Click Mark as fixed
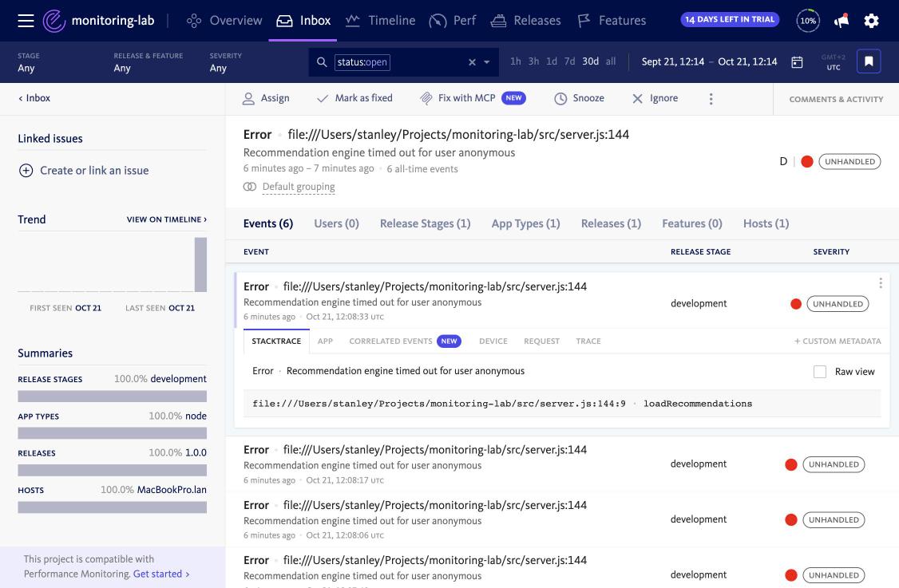This screenshot has height=588, width=899. pos(354,99)
